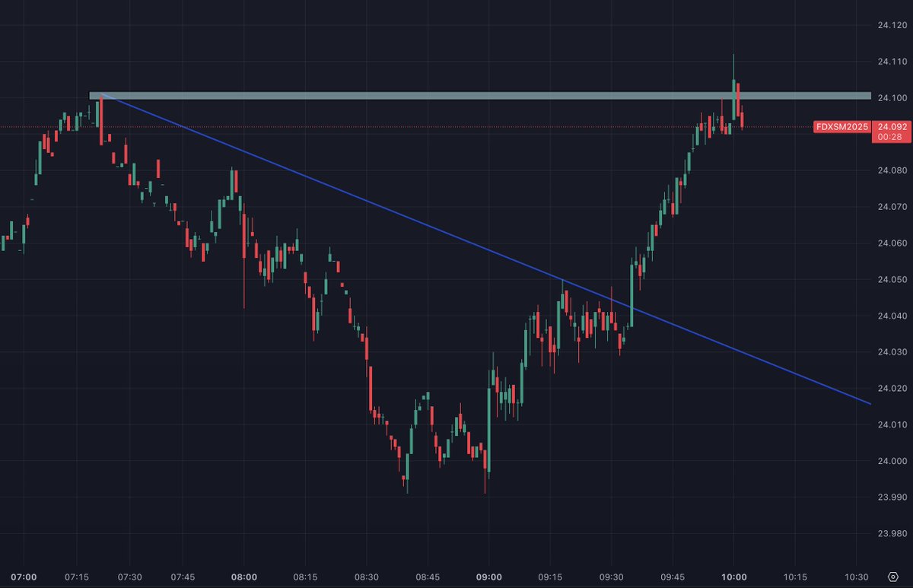Select the blue descending trendline
913x588 pixels.
487,249
